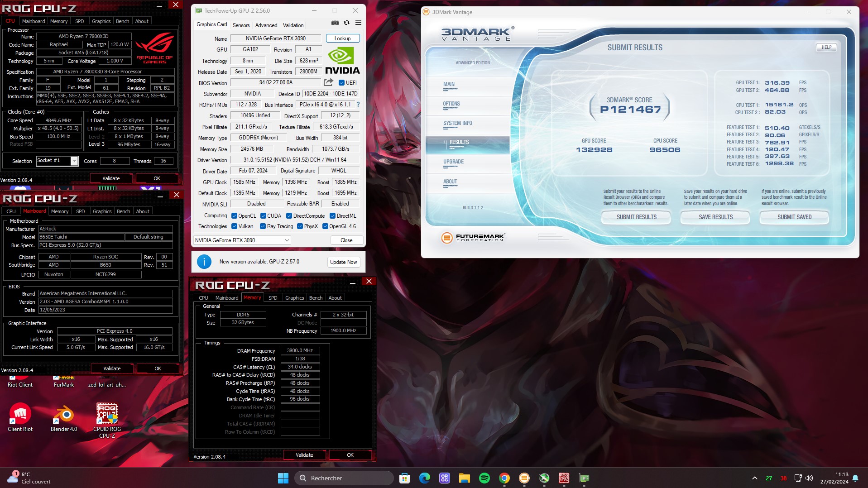Click SAVE RESULTS button in 3DMark
Viewport: 868px width, 488px height.
pyautogui.click(x=715, y=217)
